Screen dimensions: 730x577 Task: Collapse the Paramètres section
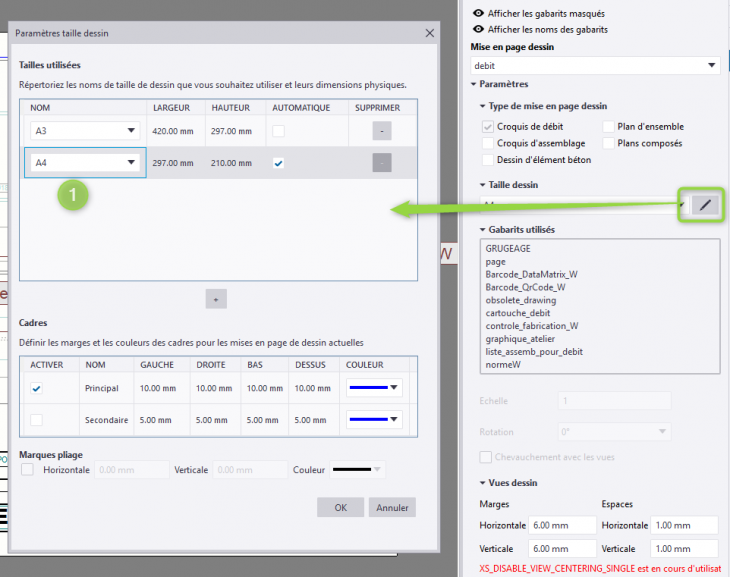click(x=473, y=84)
